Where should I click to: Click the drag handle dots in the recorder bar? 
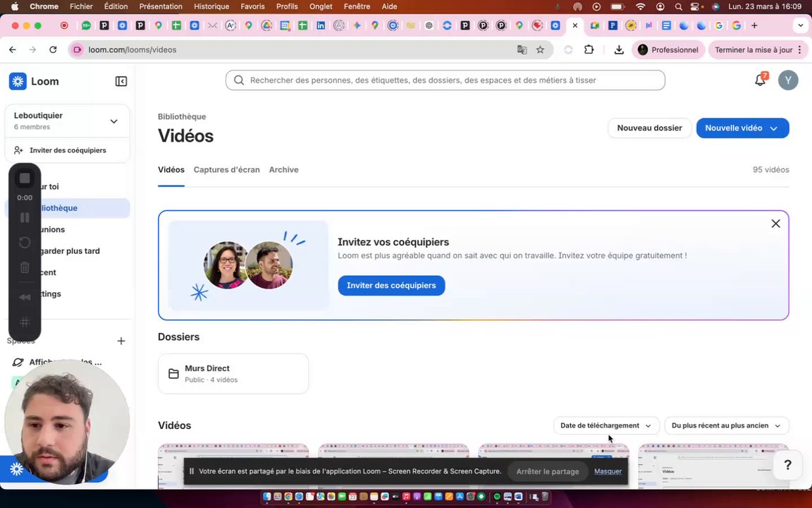click(x=25, y=322)
